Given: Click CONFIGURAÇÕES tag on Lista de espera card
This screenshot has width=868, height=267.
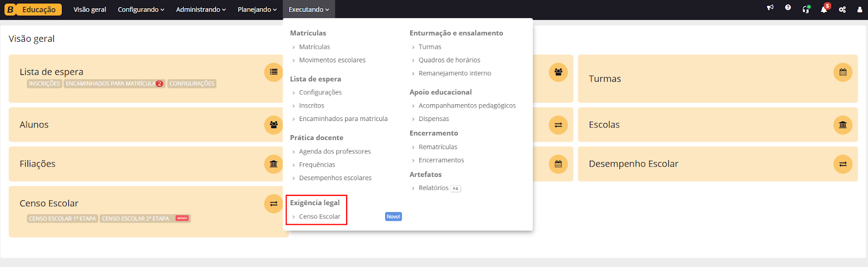Looking at the screenshot, I should (x=192, y=84).
